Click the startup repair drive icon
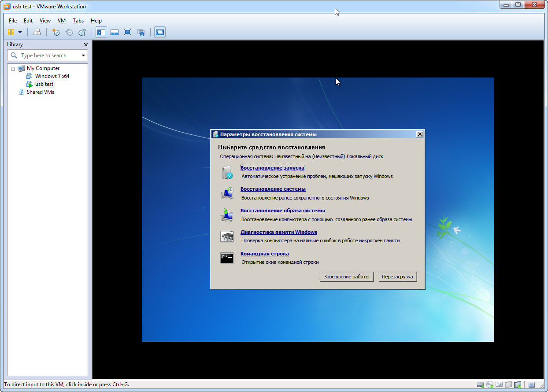Screen dimensions: 548x392 click(227, 172)
